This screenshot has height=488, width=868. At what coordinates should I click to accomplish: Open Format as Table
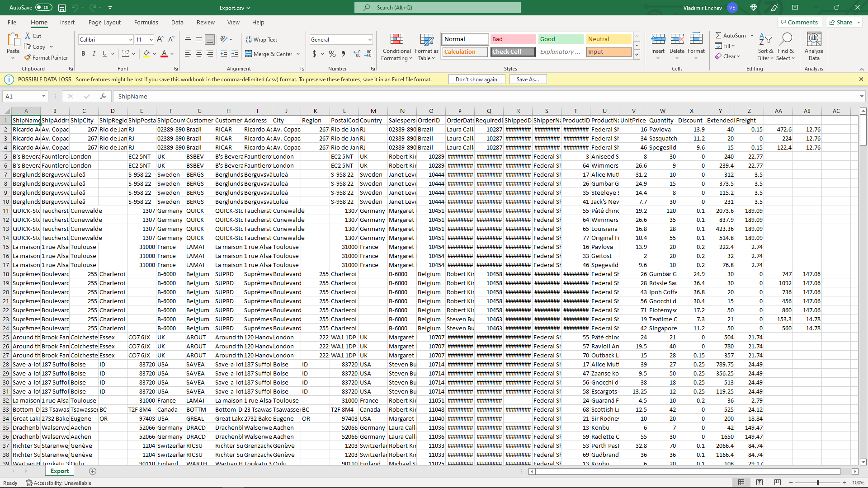426,47
